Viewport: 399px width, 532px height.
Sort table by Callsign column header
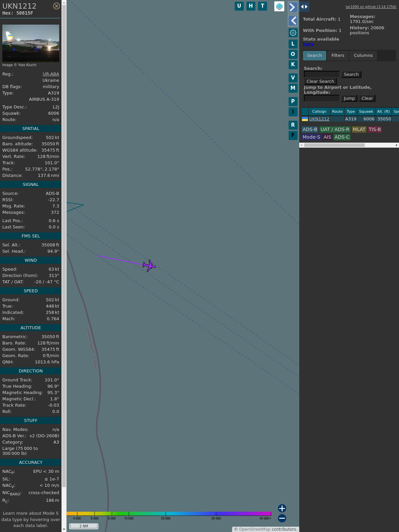tap(319, 111)
